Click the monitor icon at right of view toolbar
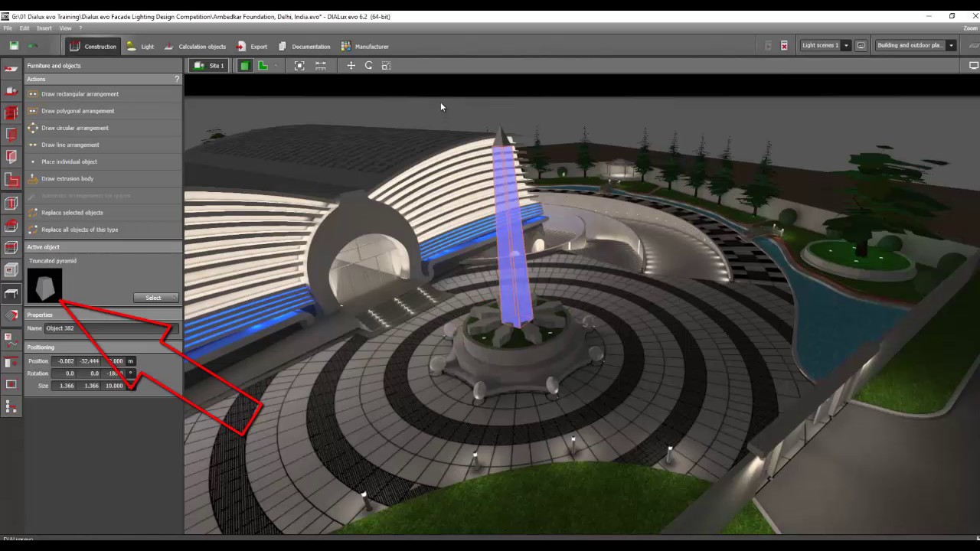The height and width of the screenshot is (551, 980). pos(974,66)
